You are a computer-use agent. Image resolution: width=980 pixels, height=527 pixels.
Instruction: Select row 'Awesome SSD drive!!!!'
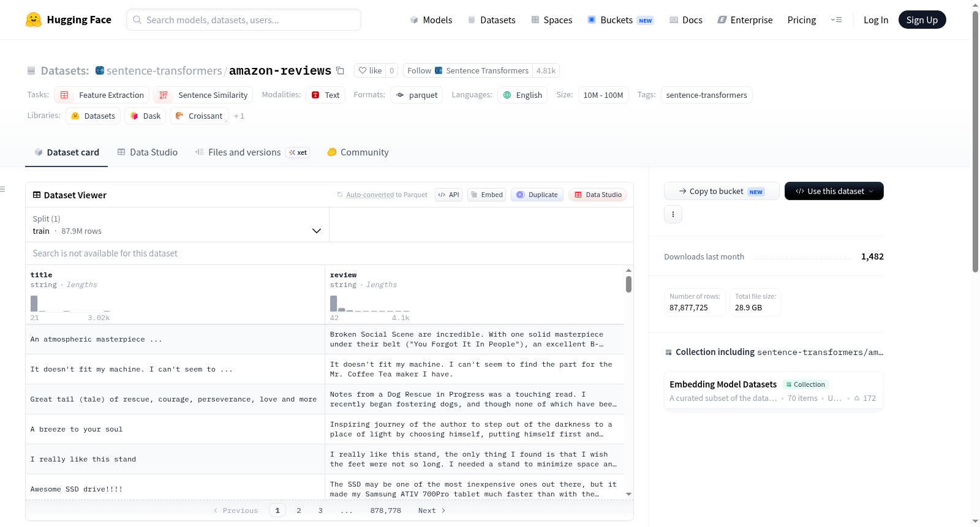325,487
